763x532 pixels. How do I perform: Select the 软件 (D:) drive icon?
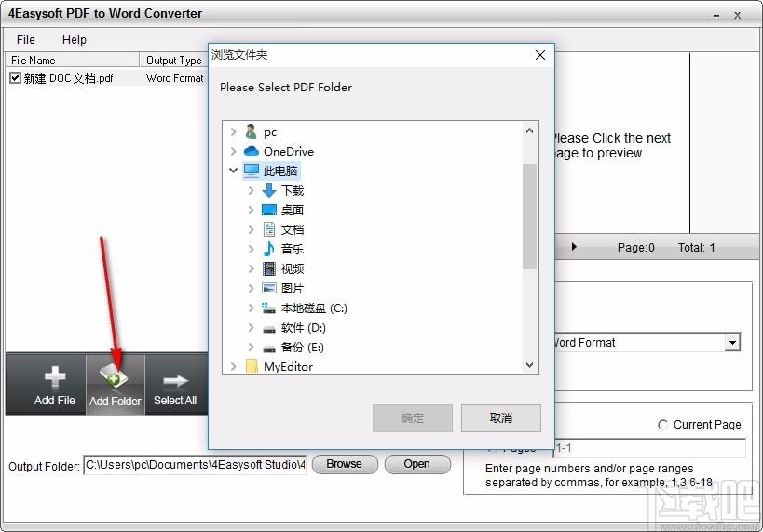[x=269, y=330]
